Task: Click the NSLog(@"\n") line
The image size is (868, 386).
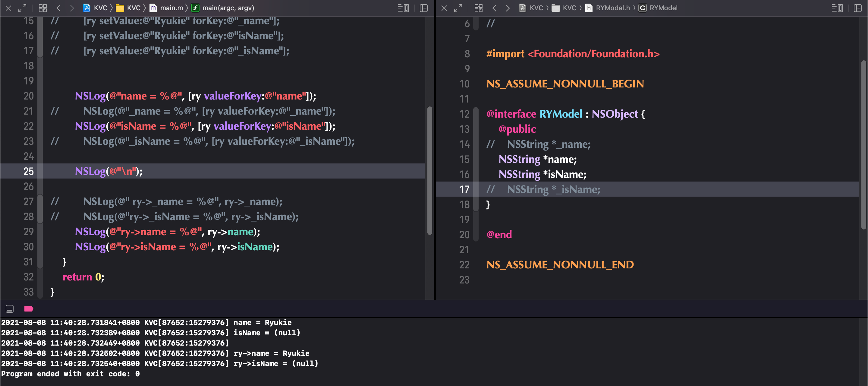Action: [109, 171]
